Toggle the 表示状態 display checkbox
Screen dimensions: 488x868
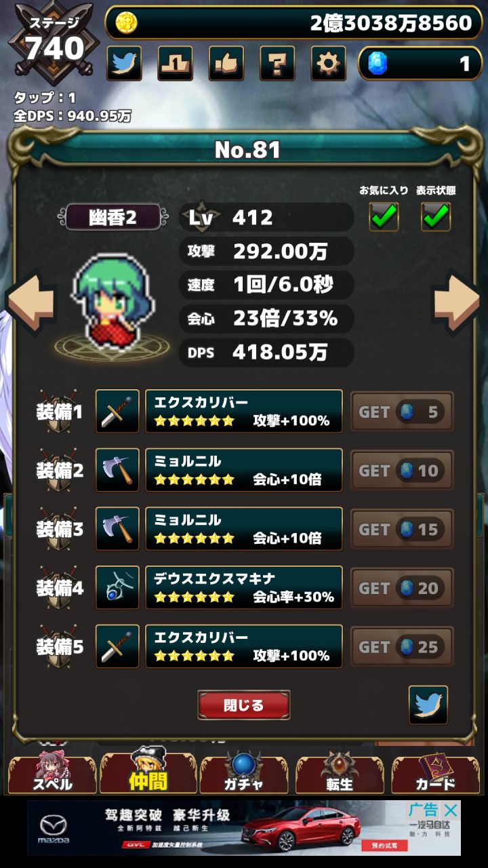[x=436, y=216]
